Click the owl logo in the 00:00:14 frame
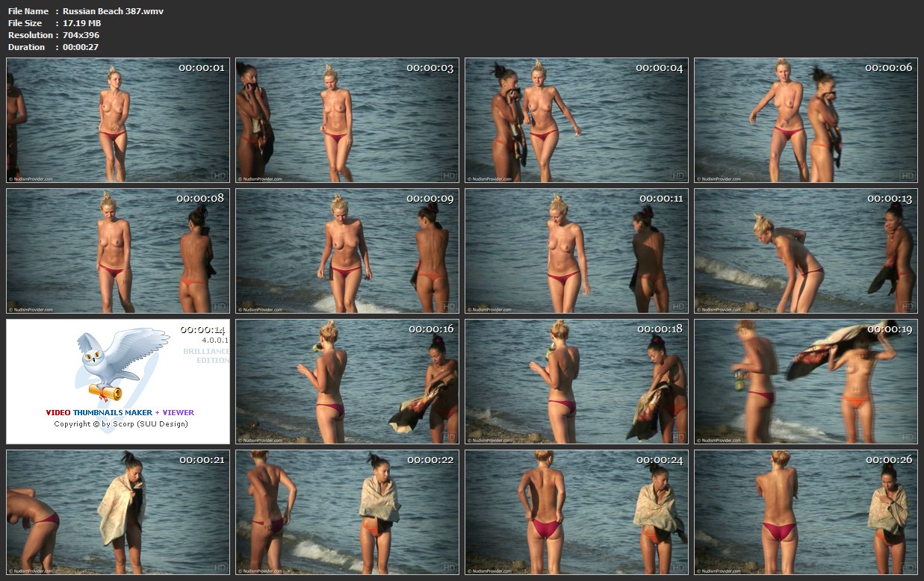Viewport: 924px width, 581px height. pos(120,358)
